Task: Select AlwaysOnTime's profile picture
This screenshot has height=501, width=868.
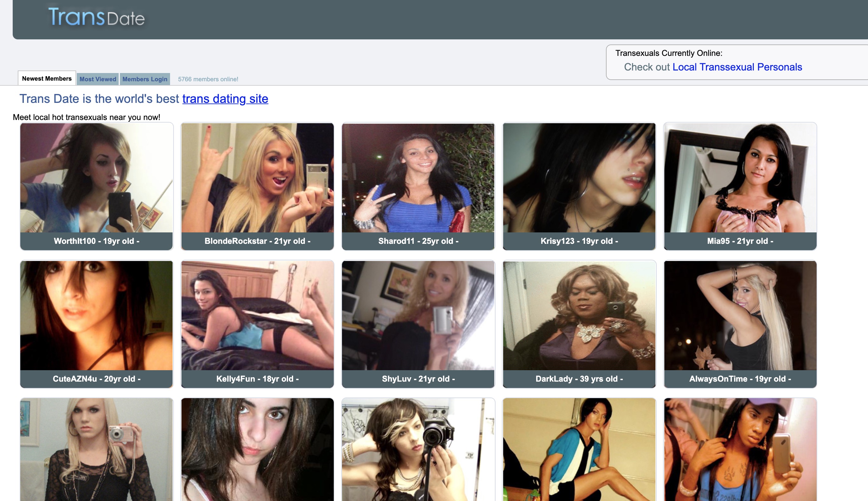Action: [x=740, y=316]
